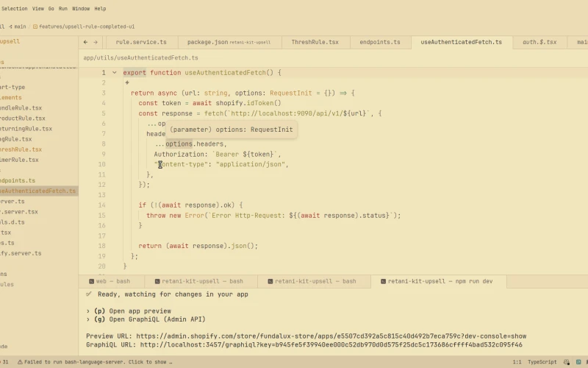Click the warning icon in the status bar
Viewport: 588px width, 368px height.
point(20,362)
